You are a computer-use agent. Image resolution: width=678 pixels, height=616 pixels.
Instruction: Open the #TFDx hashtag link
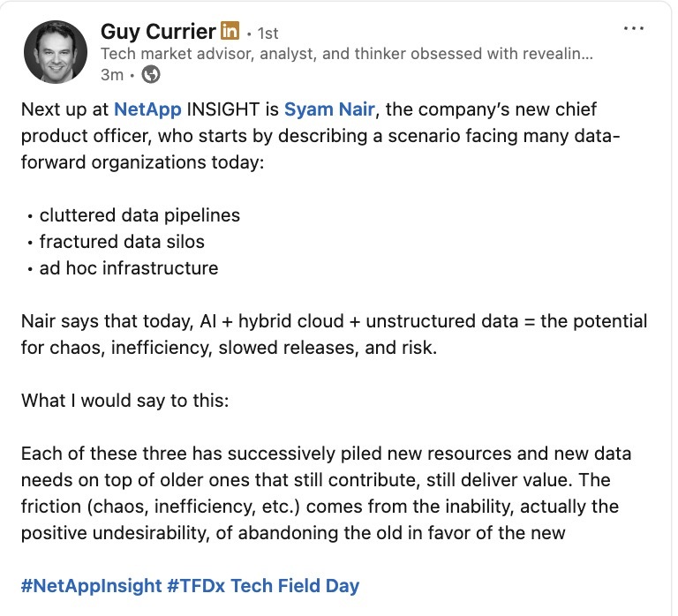click(196, 585)
